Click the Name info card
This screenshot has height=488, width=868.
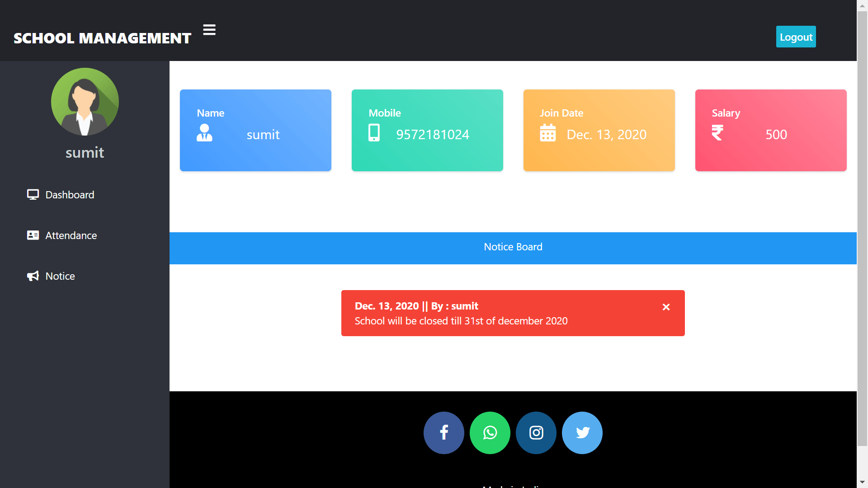pyautogui.click(x=255, y=130)
